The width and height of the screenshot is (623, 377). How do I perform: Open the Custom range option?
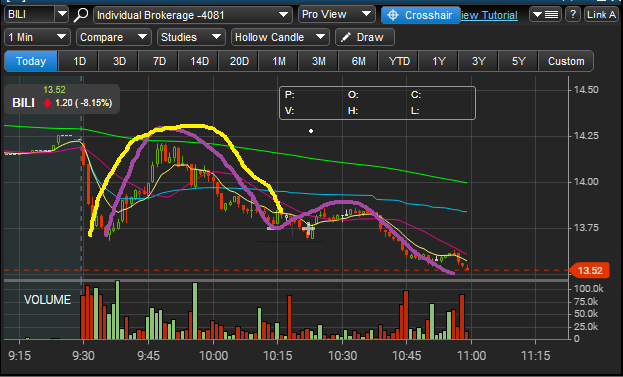(566, 61)
